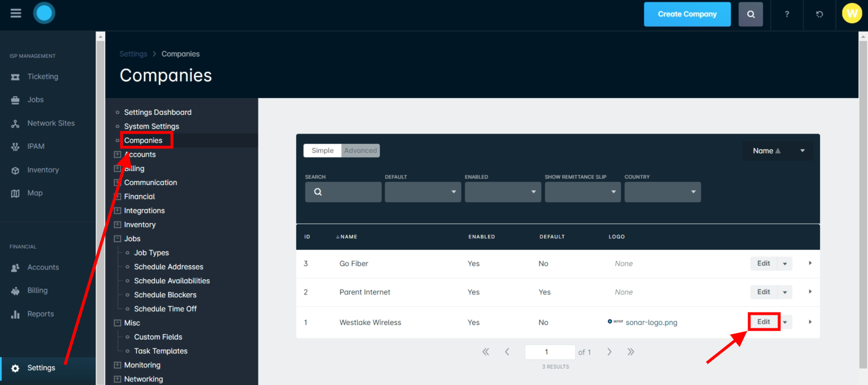The width and height of the screenshot is (868, 385).
Task: Jump to the last page of results
Action: [631, 352]
